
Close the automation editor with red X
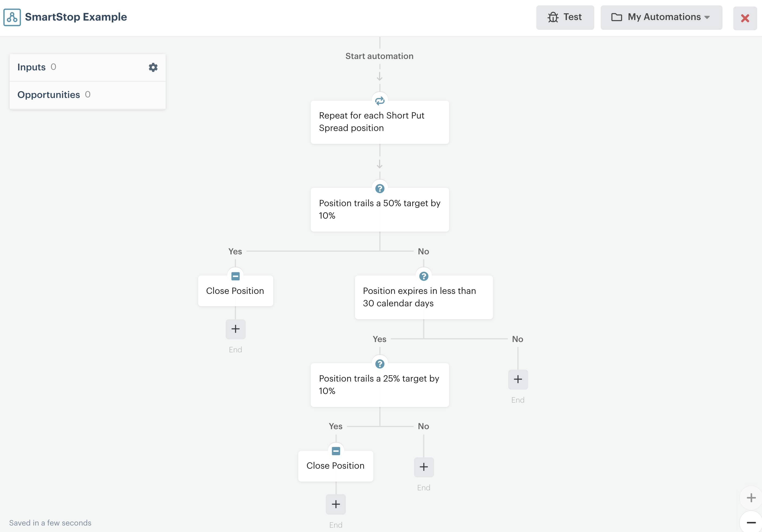point(745,18)
